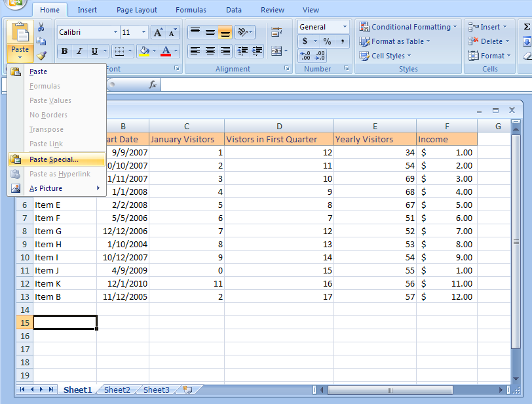Open the General number format dropdown
Viewport: 532px width, 404px height.
(x=345, y=27)
